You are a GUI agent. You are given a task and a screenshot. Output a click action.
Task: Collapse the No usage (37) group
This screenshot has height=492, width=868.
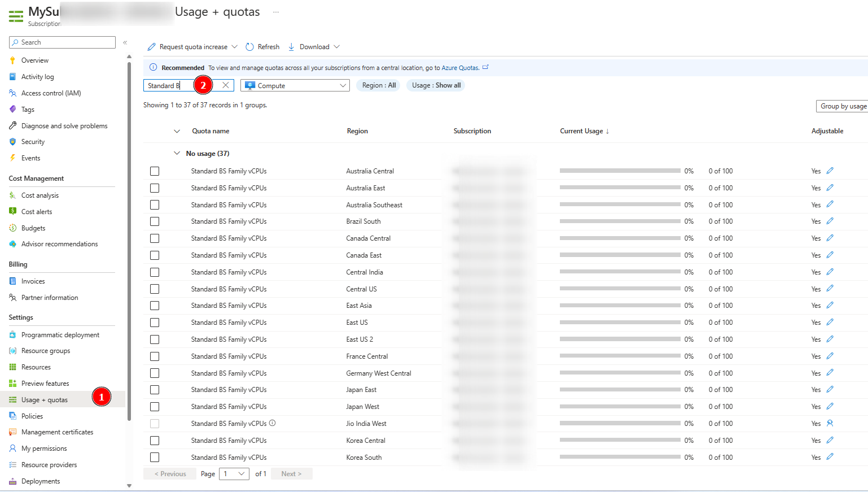(177, 153)
